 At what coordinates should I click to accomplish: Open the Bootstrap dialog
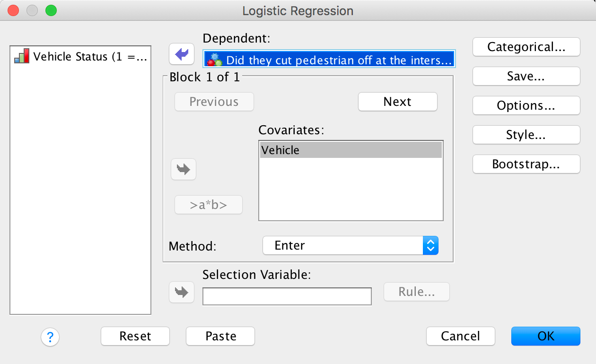(x=526, y=164)
